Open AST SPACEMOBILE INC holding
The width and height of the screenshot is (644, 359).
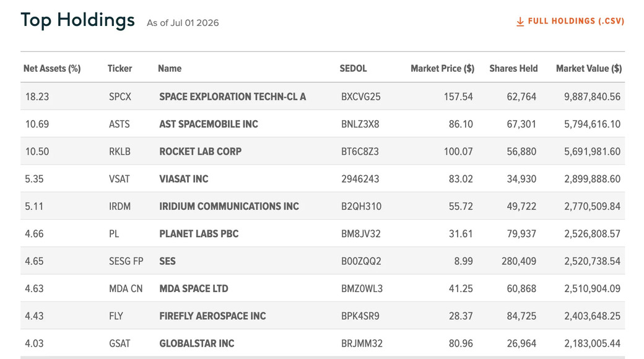point(209,124)
